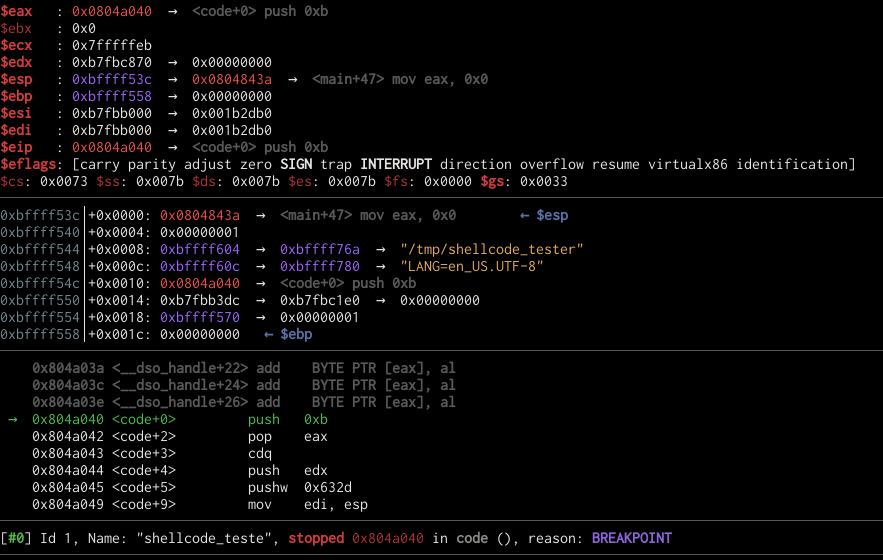This screenshot has height=560, width=883.
Task: Click the $ebp pointer marker in stack view
Action: (288, 334)
